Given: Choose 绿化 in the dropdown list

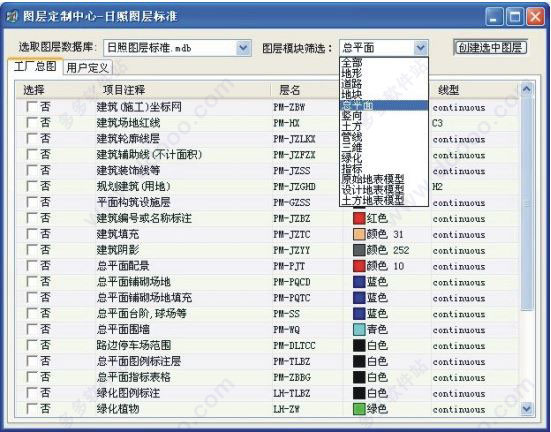Looking at the screenshot, I should (x=384, y=158).
